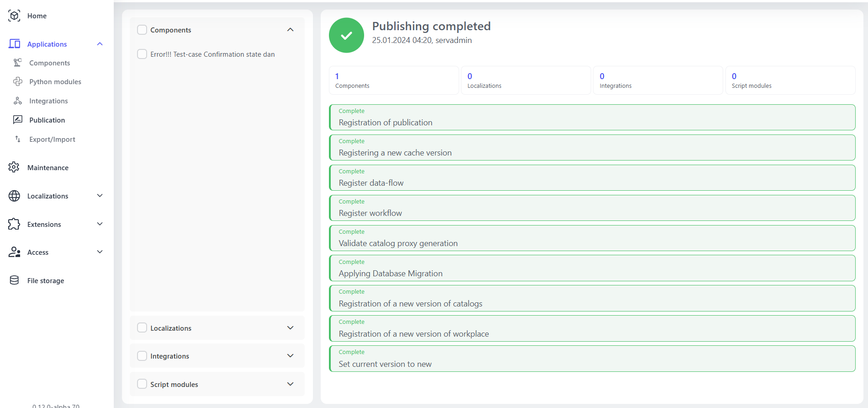Expand the Extensions sidebar menu arrow
The height and width of the screenshot is (408, 868).
(x=100, y=224)
